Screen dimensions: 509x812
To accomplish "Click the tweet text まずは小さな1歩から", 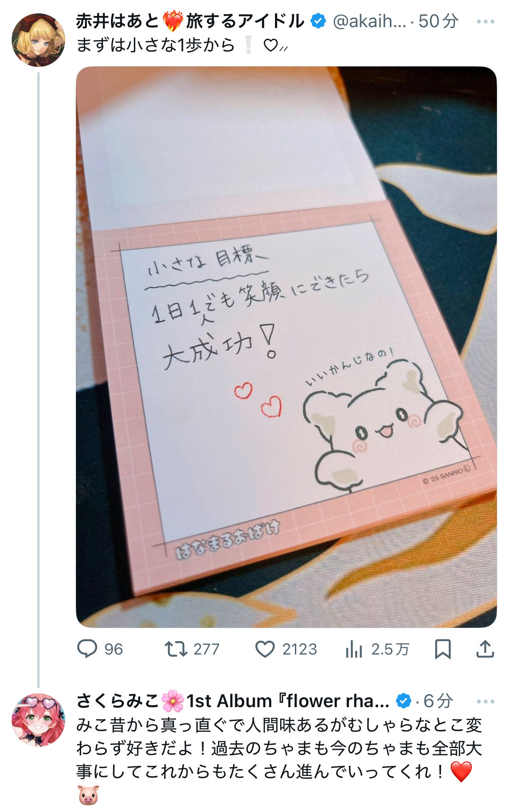I will pos(156,45).
